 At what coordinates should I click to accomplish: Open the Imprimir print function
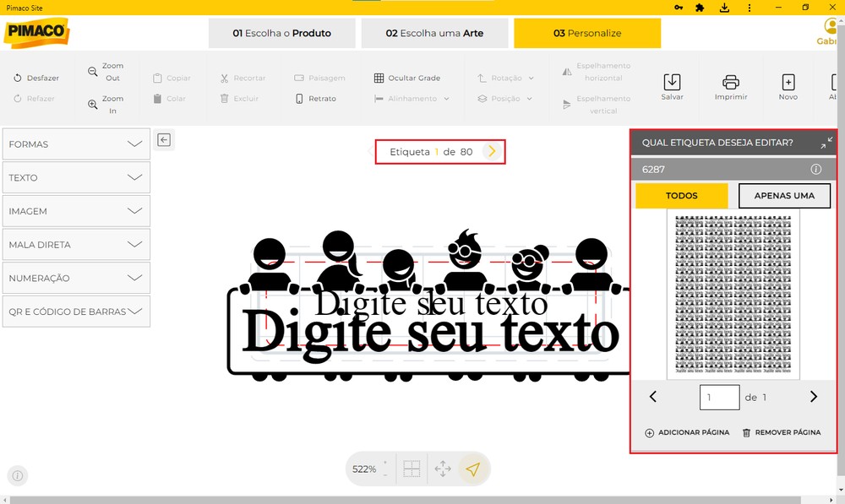coord(730,85)
